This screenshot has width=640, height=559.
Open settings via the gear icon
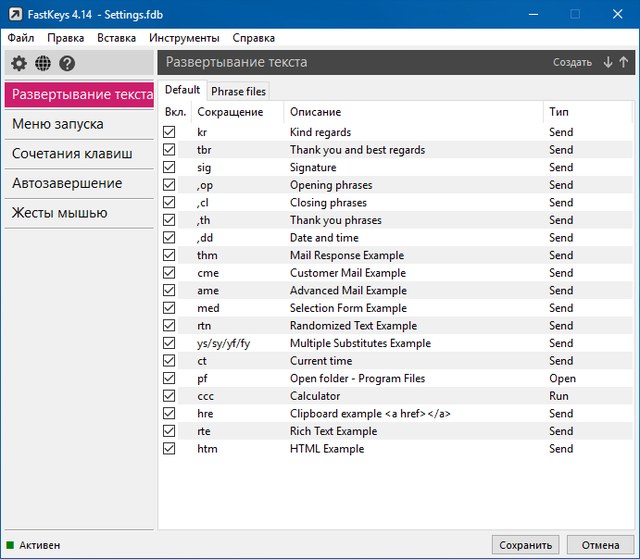(19, 64)
